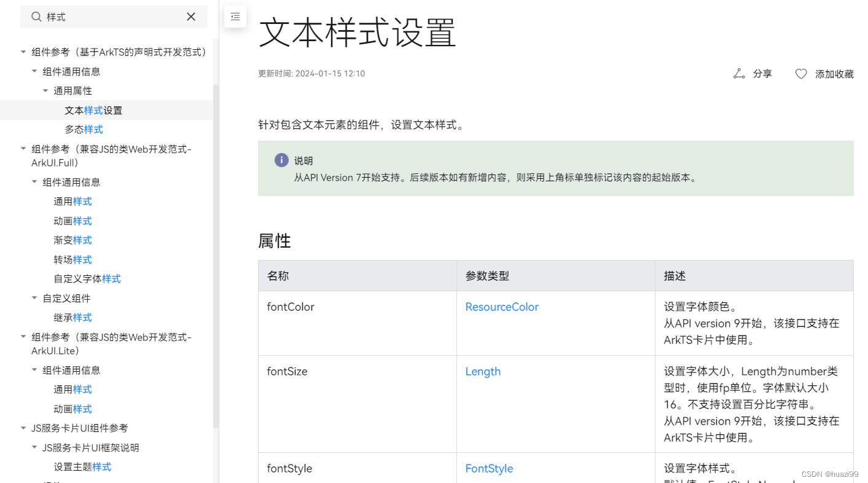Collapse 组件通用信息 under ArkUI.Lite

pyautogui.click(x=34, y=370)
